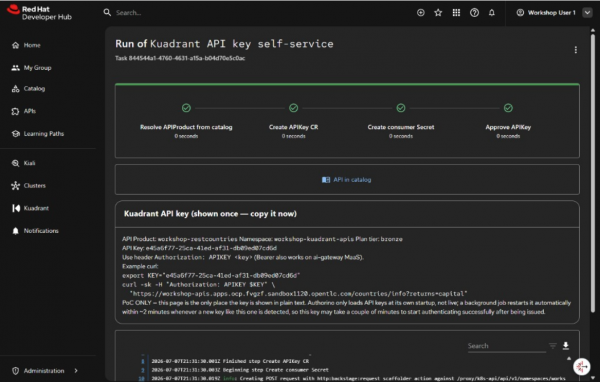Screen dimensions: 600x382
Task: Click the Administration shield icon
Action: [x=15, y=371]
